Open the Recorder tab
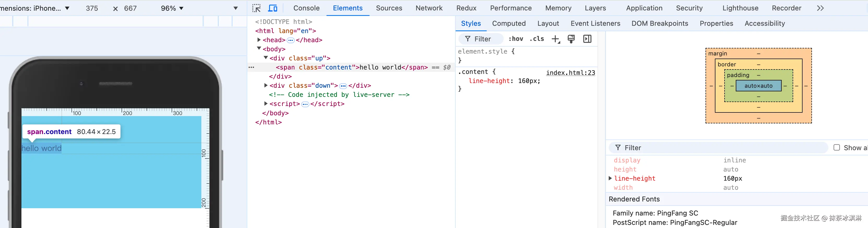This screenshot has width=868, height=228. click(x=786, y=8)
